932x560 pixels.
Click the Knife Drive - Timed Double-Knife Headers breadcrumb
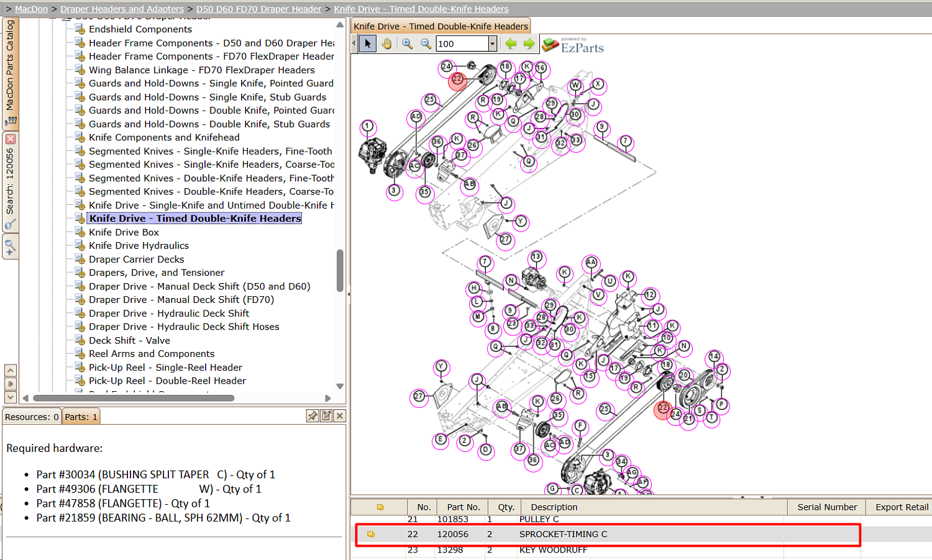pos(421,9)
